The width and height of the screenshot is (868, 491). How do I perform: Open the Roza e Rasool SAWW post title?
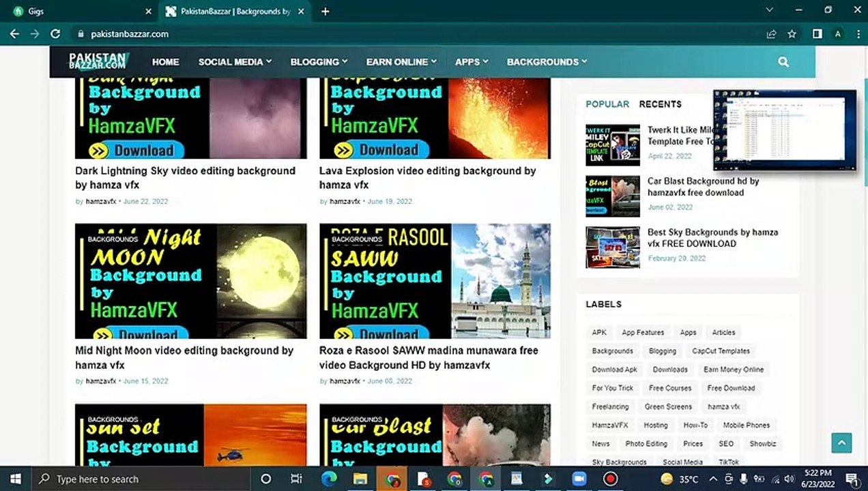[429, 357]
